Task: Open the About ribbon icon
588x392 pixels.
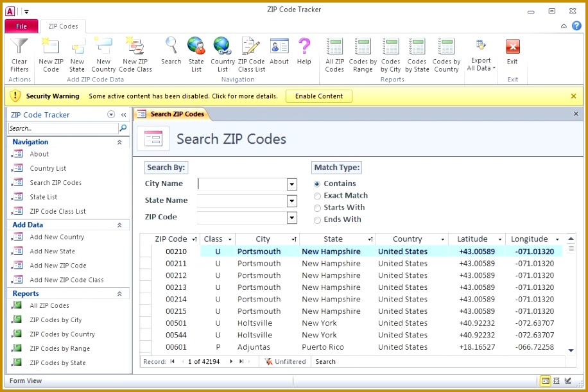Action: (279, 46)
